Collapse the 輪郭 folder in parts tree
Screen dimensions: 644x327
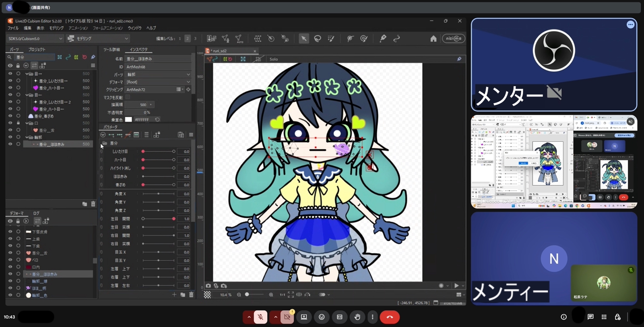tap(27, 137)
